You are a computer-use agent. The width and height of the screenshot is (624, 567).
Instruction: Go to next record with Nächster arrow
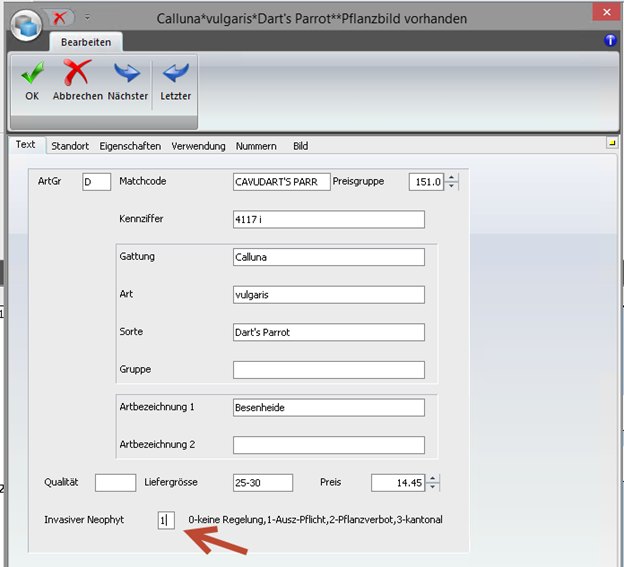pyautogui.click(x=127, y=73)
